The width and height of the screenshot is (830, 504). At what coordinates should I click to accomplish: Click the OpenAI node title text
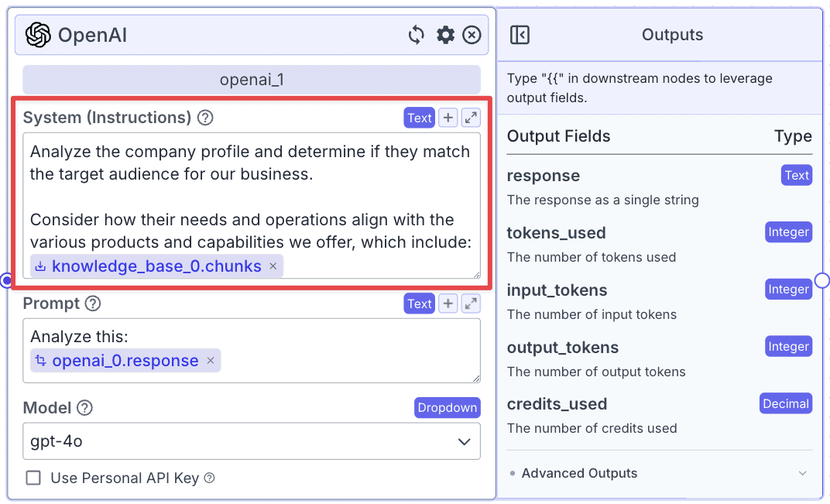tap(92, 35)
